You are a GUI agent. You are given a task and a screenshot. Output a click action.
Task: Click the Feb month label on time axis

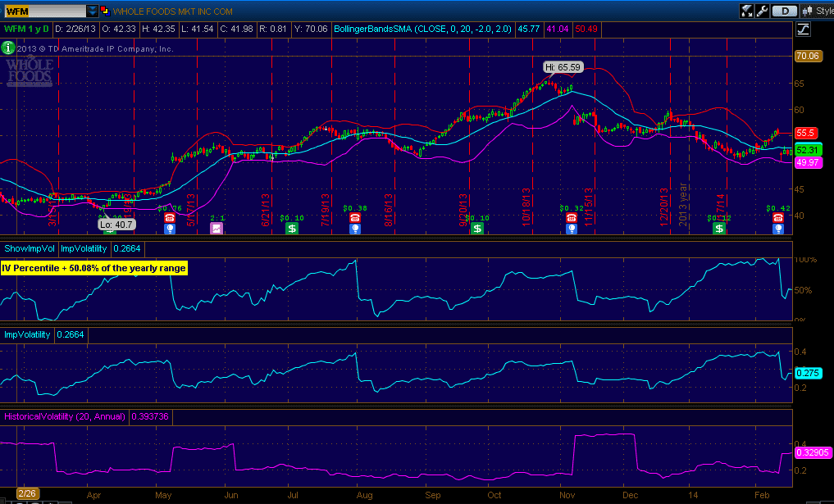pos(761,495)
